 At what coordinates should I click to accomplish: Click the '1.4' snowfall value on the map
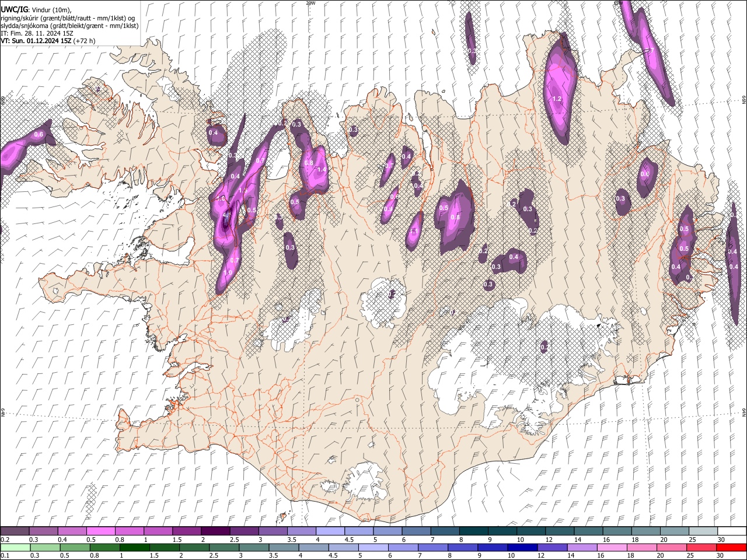coord(321,170)
